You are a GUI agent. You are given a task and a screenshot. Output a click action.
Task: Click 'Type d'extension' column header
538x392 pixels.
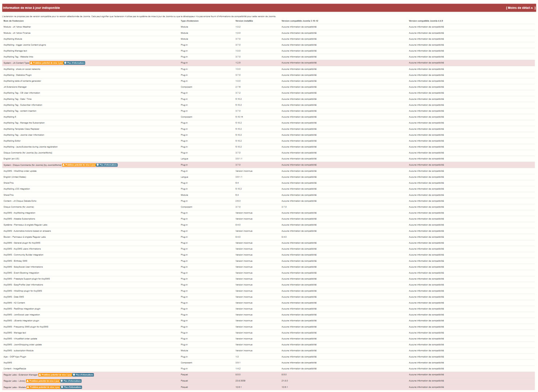coord(190,21)
